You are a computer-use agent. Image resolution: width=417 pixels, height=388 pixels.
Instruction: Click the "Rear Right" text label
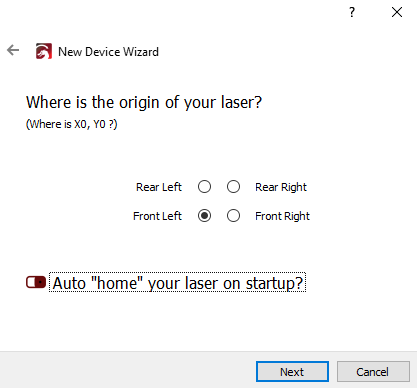tap(281, 187)
